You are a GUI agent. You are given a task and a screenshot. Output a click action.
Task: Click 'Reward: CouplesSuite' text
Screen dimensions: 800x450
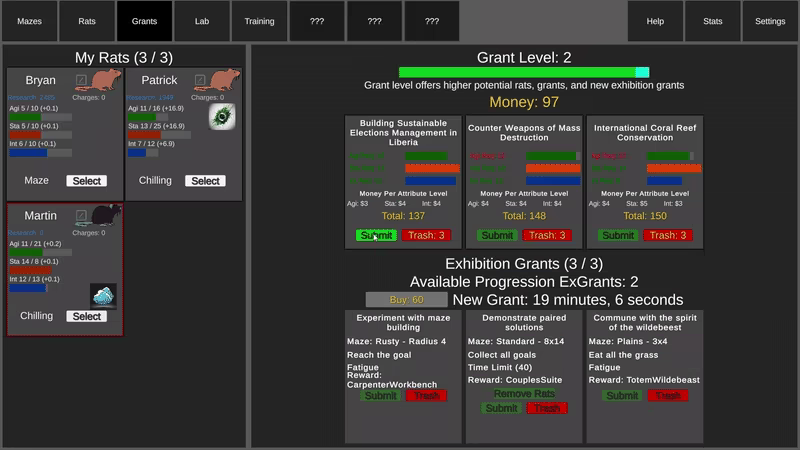515,380
